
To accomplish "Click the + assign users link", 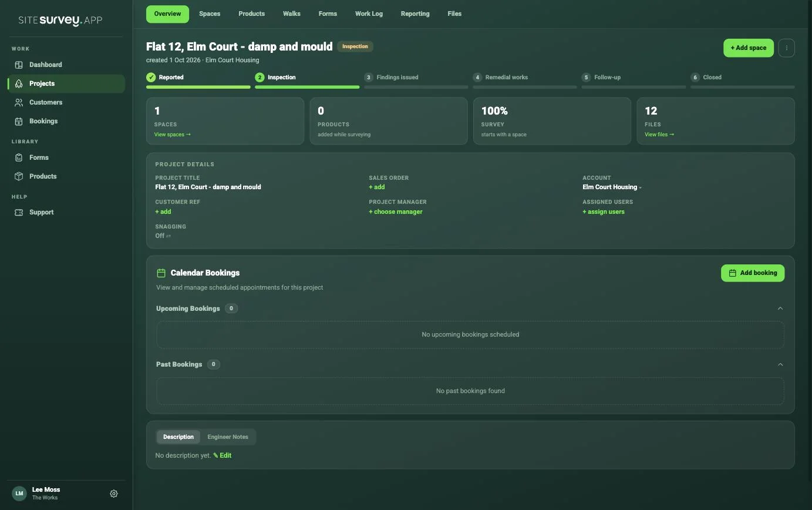I will pyautogui.click(x=604, y=212).
